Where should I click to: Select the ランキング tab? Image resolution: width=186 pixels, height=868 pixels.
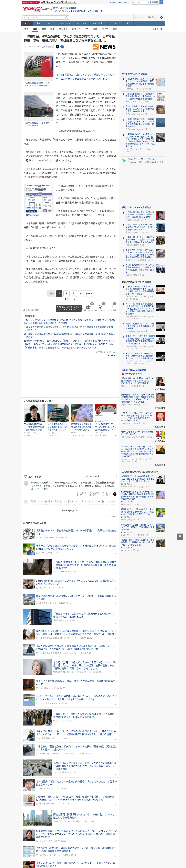point(115,24)
